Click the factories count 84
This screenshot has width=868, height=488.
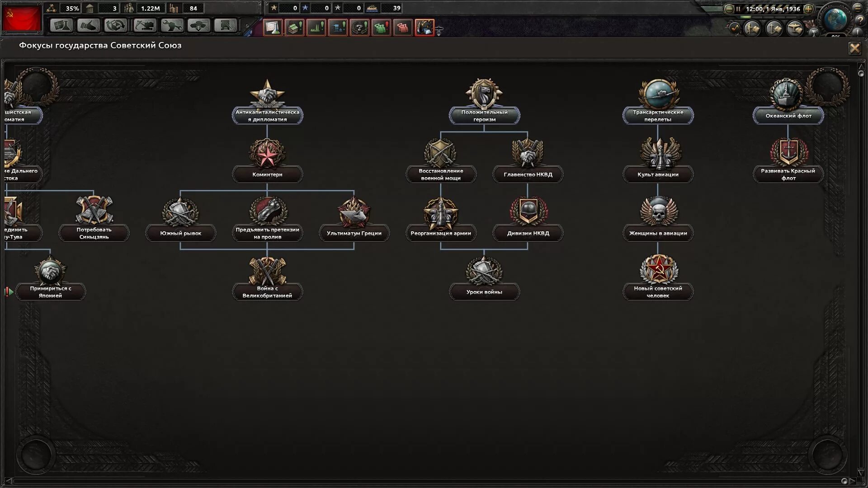pyautogui.click(x=193, y=8)
